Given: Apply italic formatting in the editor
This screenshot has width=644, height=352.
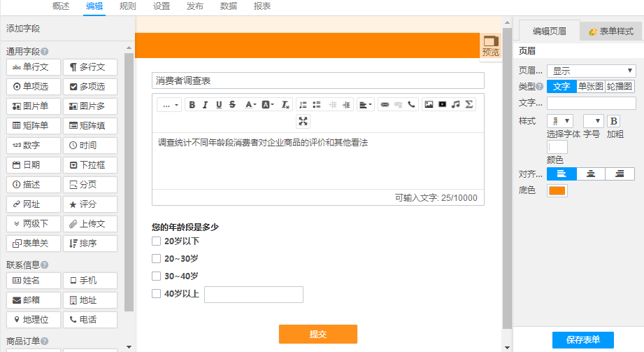Looking at the screenshot, I should pos(206,104).
